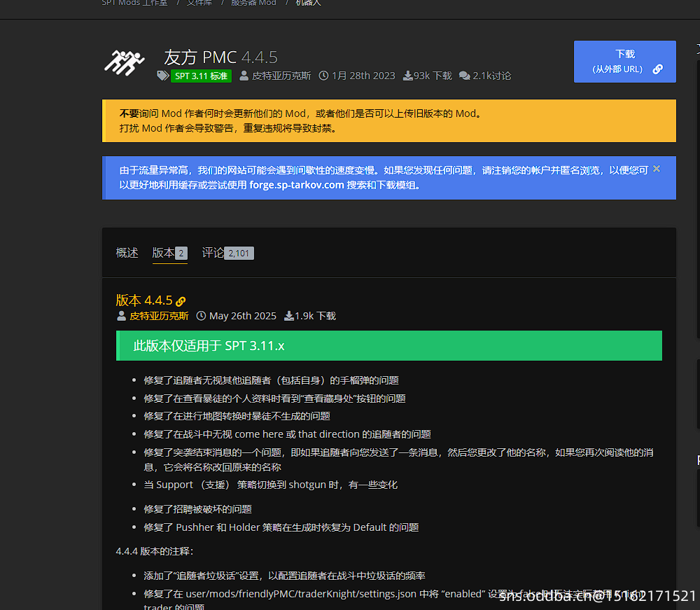Click the 93k 下载 count in header
The image size is (700, 610).
[433, 76]
